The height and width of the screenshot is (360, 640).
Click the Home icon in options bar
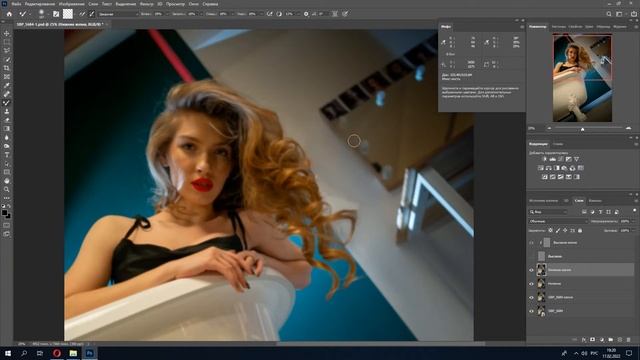point(9,14)
